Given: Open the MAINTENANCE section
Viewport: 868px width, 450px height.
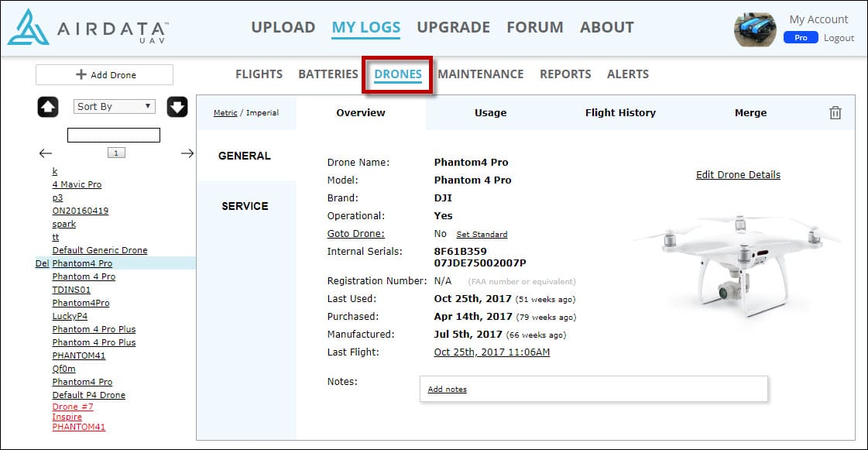Looking at the screenshot, I should pos(481,74).
